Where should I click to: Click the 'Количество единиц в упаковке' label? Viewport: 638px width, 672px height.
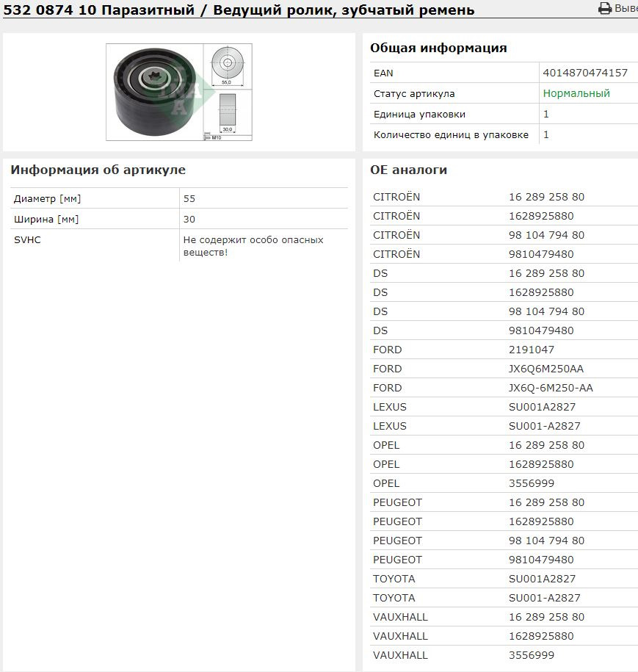point(451,134)
